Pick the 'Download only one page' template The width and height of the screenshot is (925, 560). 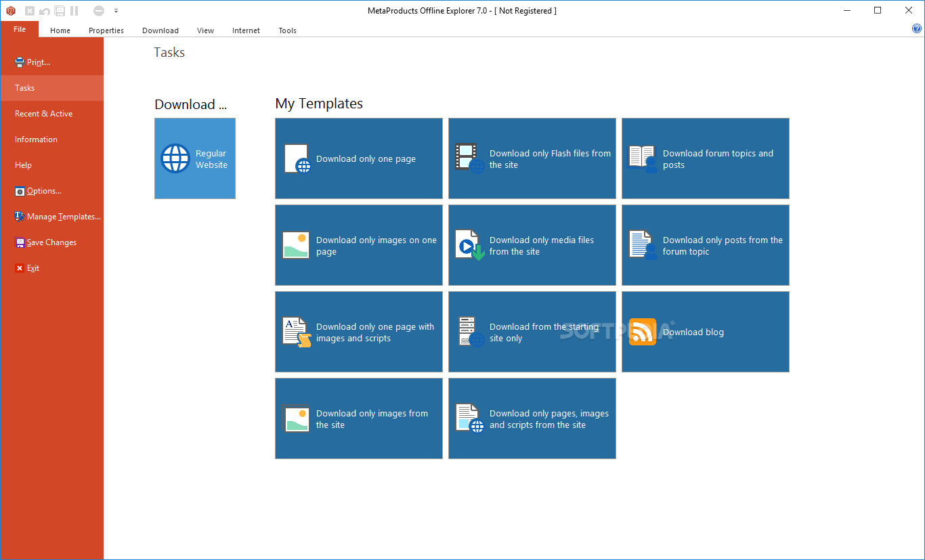tap(359, 158)
